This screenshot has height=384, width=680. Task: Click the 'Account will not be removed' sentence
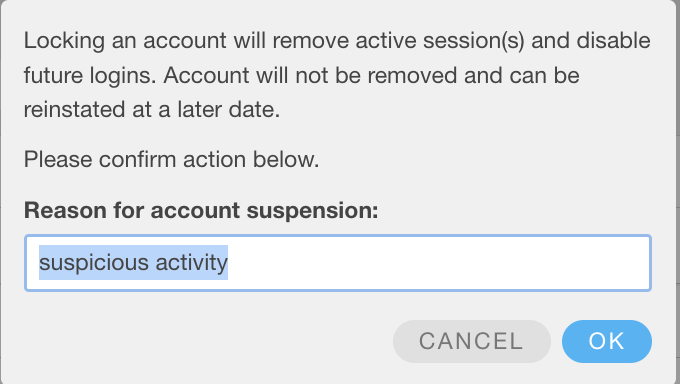point(310,75)
